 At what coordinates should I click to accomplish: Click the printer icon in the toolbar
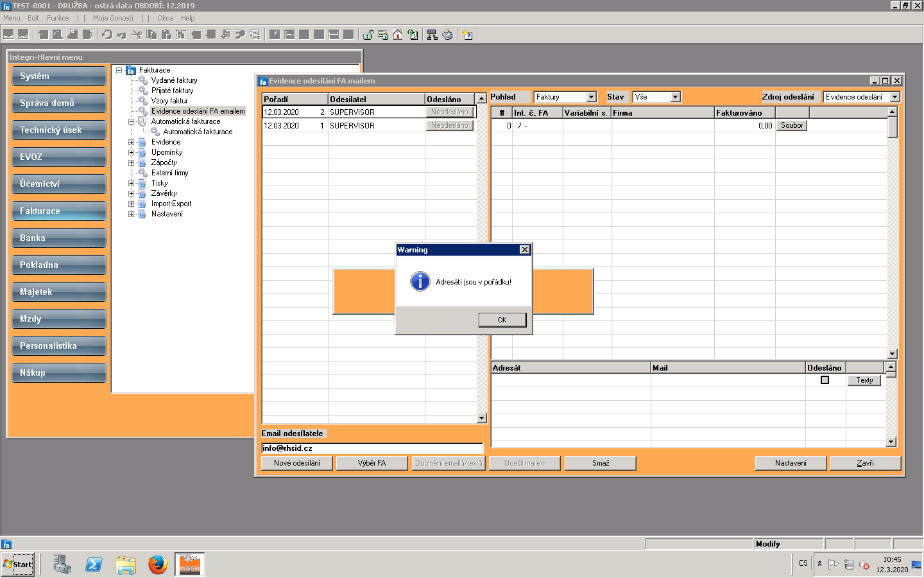pyautogui.click(x=447, y=35)
